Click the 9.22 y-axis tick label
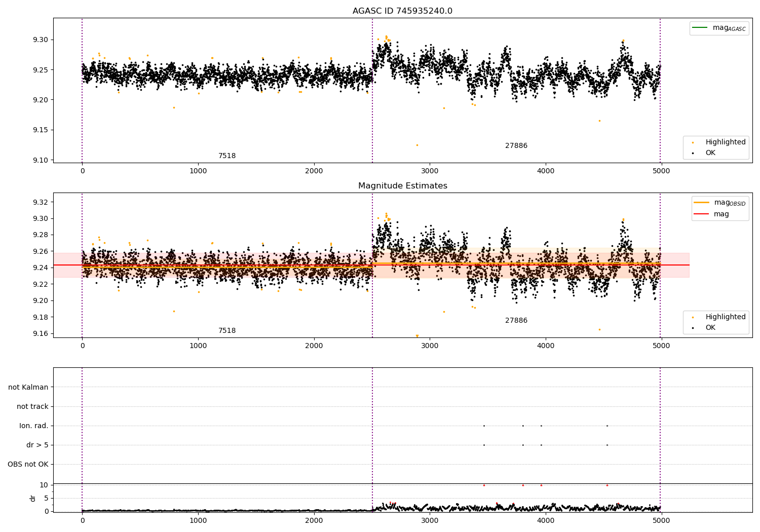This screenshot has height=532, width=760. pyautogui.click(x=41, y=284)
